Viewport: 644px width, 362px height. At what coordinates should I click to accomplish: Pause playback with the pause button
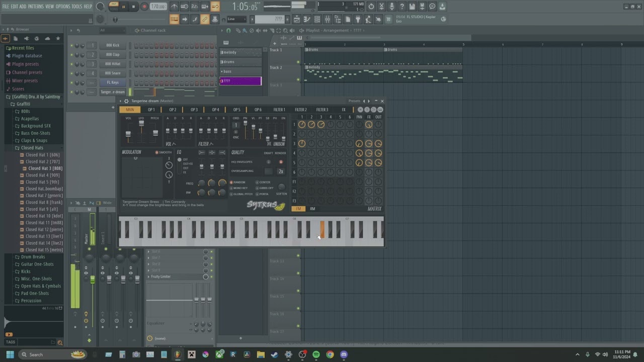123,7
